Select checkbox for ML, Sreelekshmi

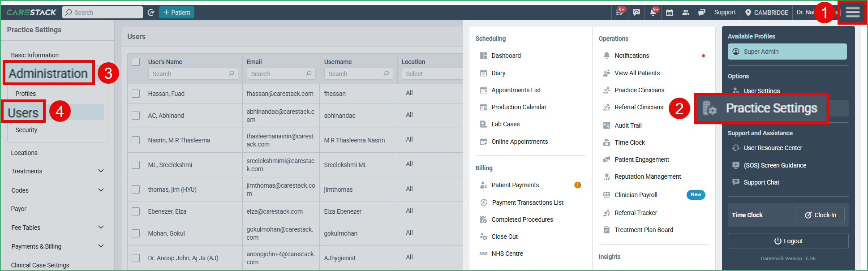(x=136, y=165)
